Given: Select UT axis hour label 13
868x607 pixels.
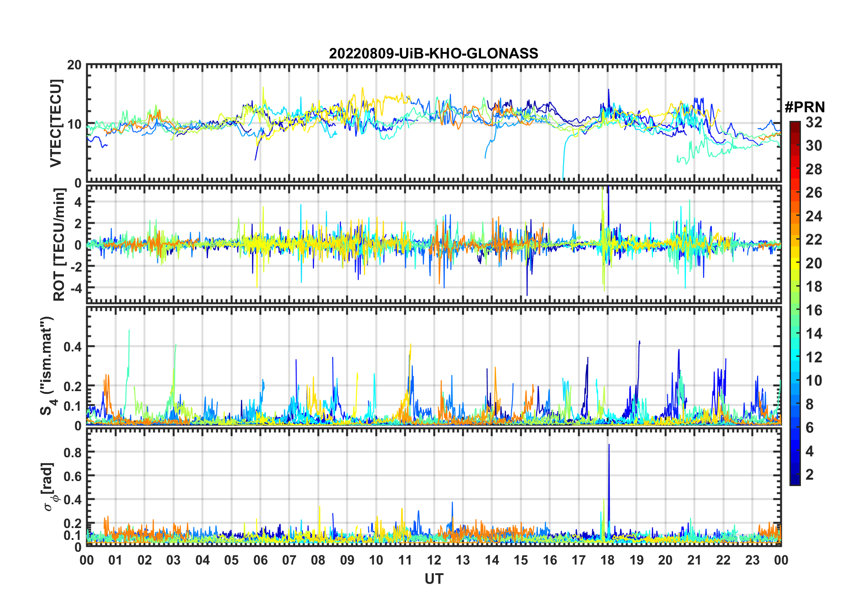Looking at the screenshot, I should coord(463,560).
